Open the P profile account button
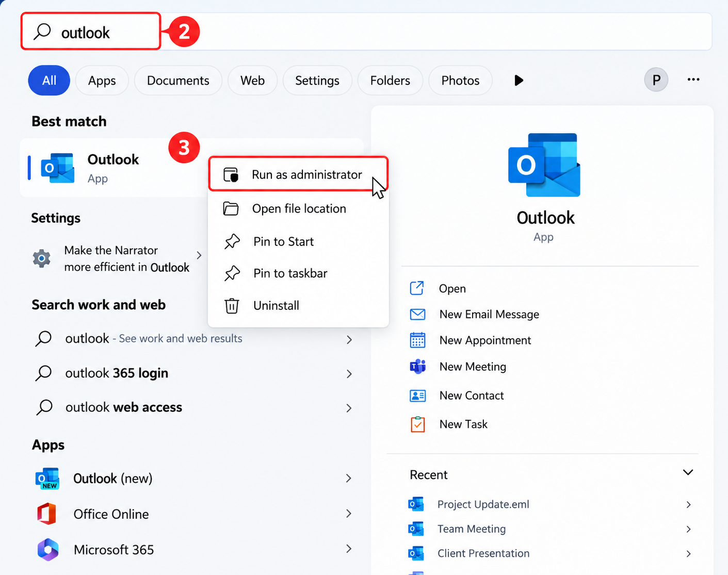 (656, 80)
